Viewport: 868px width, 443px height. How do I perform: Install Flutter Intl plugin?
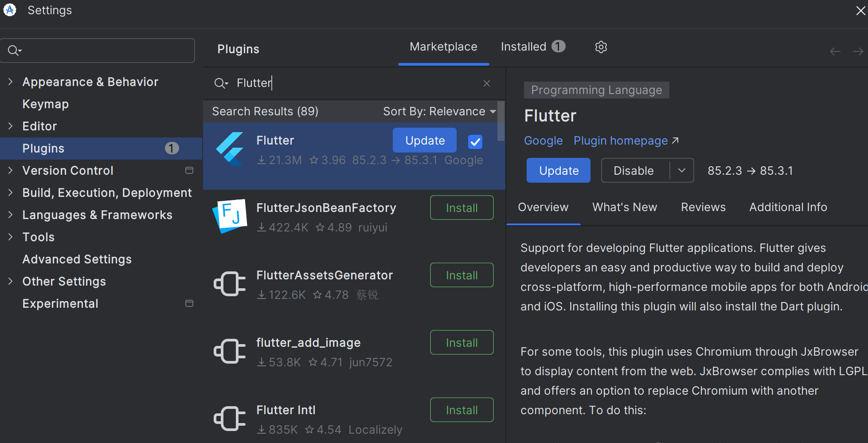click(461, 410)
